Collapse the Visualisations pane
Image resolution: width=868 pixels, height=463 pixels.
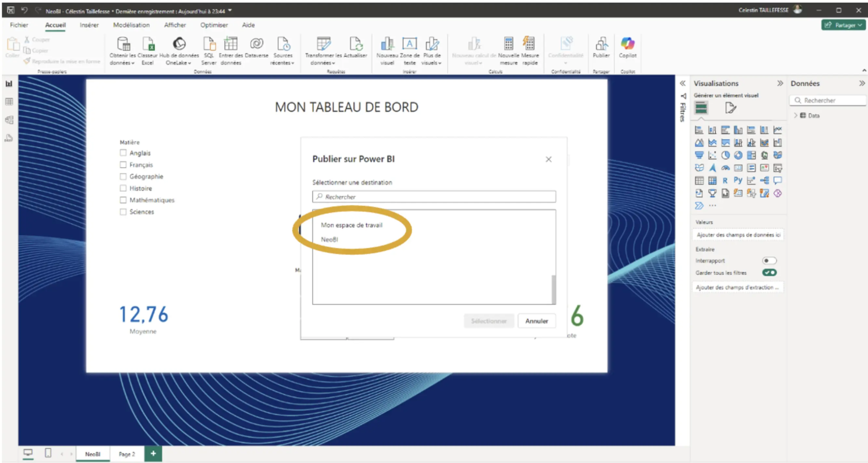[780, 83]
